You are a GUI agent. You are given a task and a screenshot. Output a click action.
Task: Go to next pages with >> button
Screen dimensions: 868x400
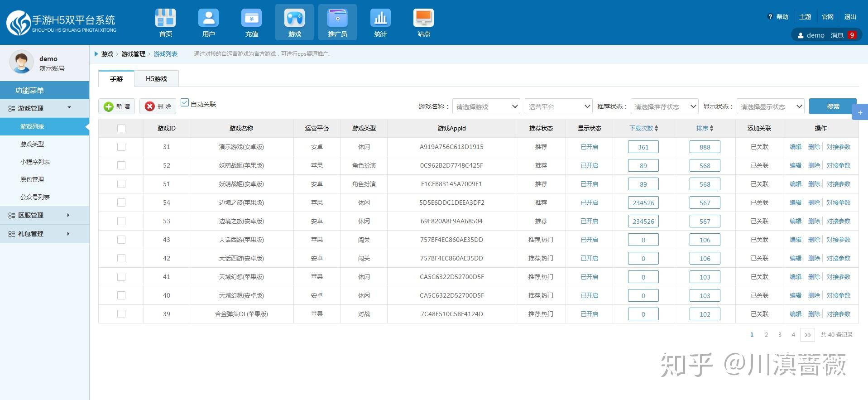[x=807, y=335]
